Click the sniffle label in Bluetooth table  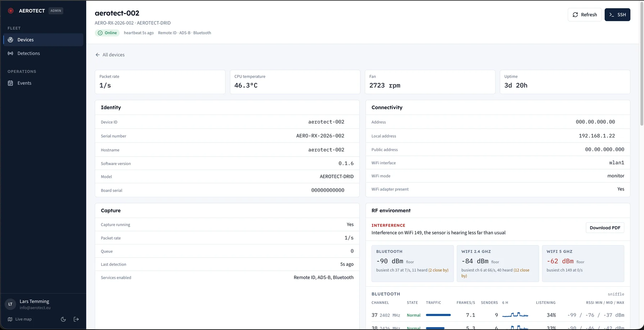pyautogui.click(x=616, y=294)
